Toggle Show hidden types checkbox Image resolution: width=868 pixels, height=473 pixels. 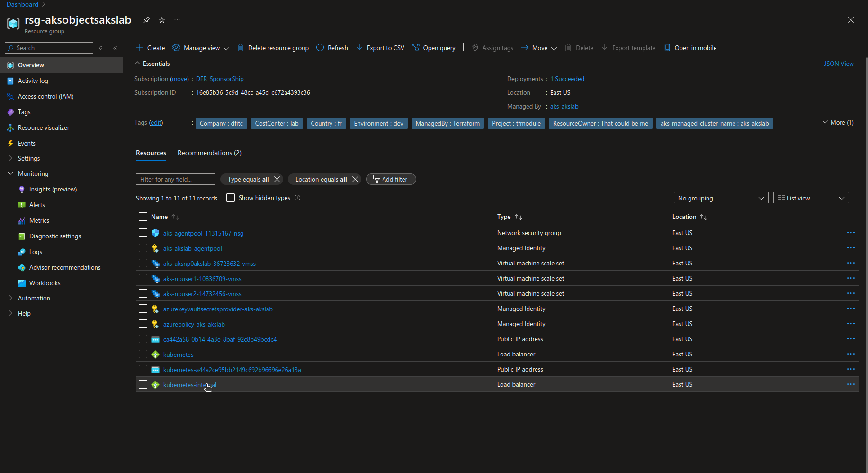(x=231, y=198)
